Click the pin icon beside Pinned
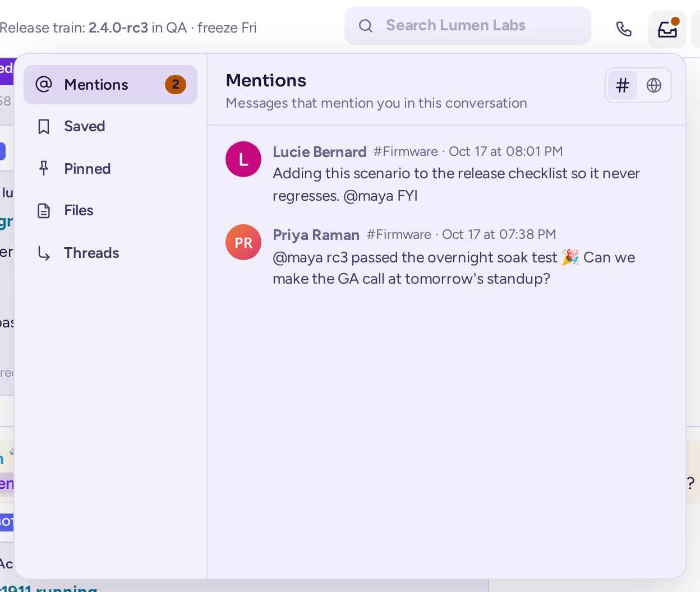The height and width of the screenshot is (592, 700). [x=44, y=169]
